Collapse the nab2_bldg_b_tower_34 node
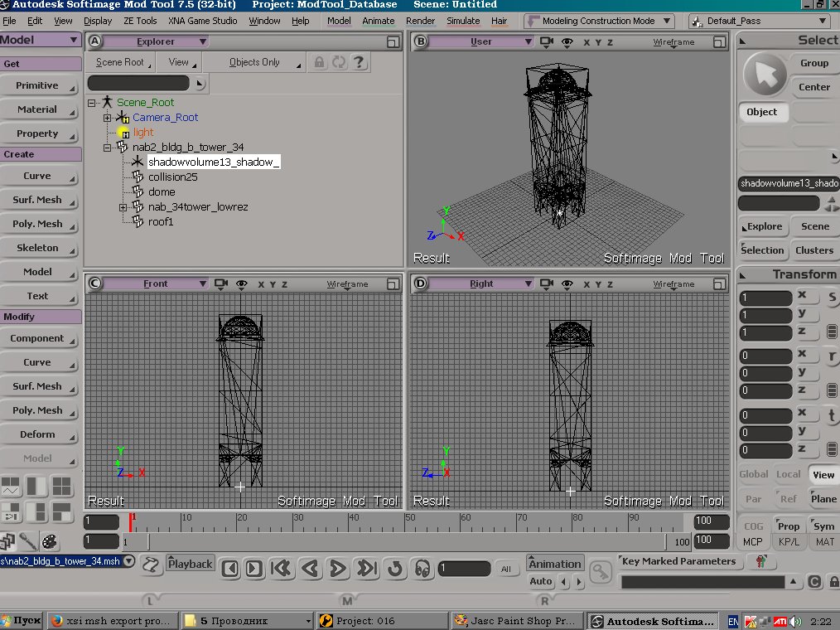The height and width of the screenshot is (630, 840). coord(107,147)
